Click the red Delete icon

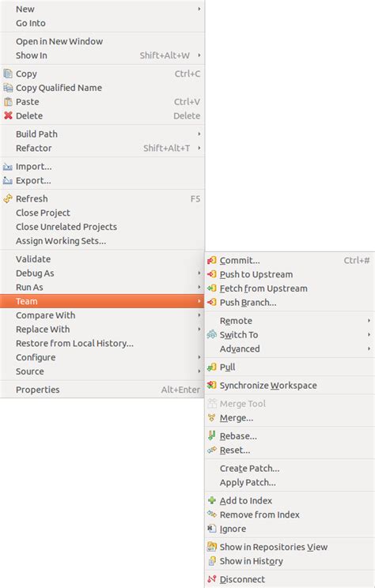pos(8,115)
